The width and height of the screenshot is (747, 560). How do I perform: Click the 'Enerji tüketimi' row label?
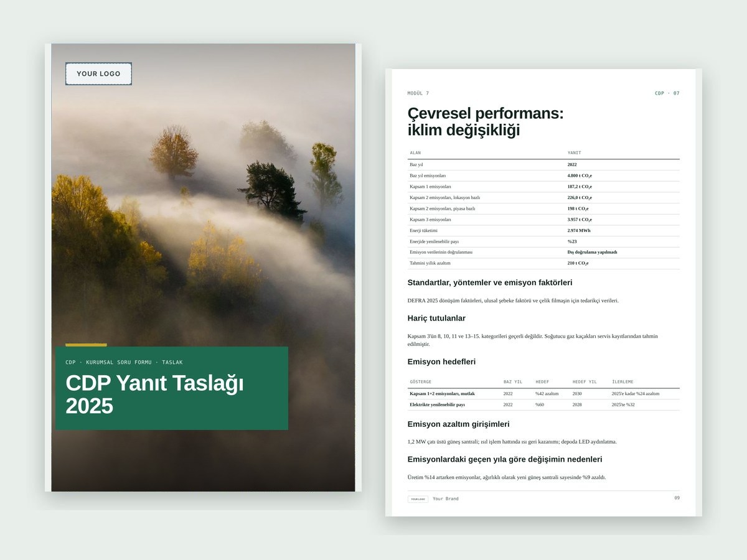pyautogui.click(x=423, y=231)
